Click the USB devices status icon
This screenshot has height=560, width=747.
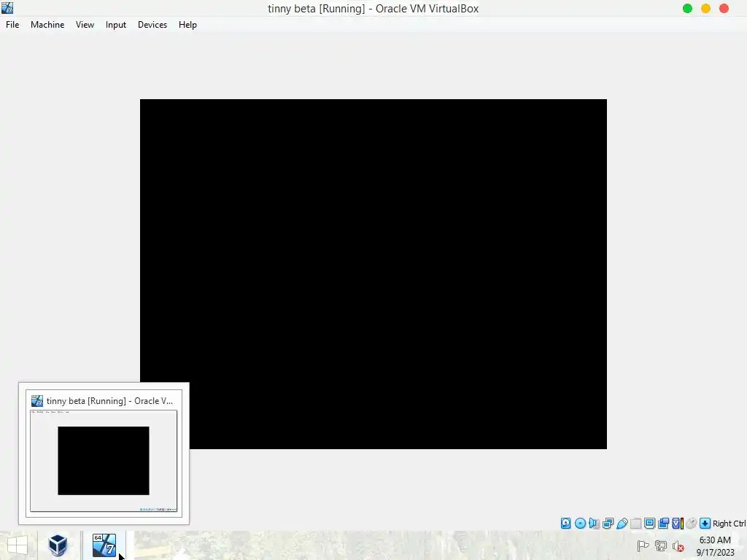[x=622, y=524]
